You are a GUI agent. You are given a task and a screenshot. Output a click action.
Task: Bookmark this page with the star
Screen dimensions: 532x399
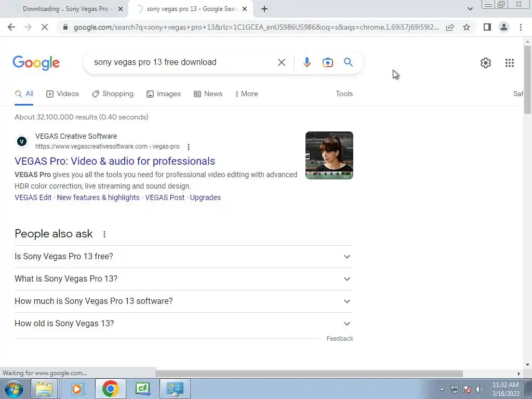[467, 27]
